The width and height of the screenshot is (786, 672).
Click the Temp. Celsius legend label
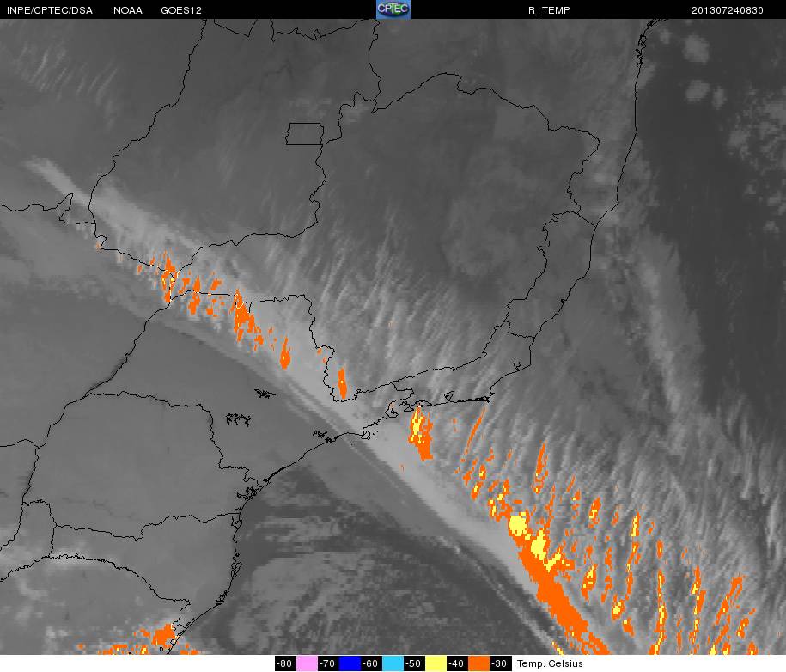pyautogui.click(x=550, y=663)
